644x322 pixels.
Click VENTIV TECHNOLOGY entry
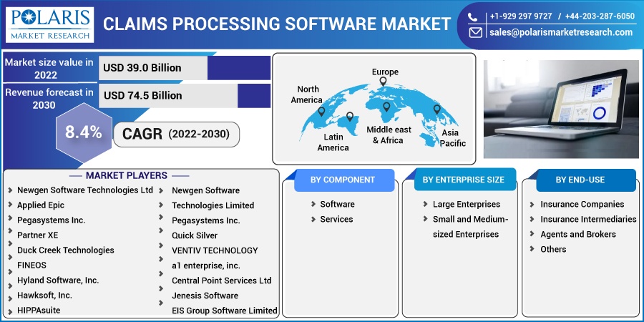[x=215, y=250]
